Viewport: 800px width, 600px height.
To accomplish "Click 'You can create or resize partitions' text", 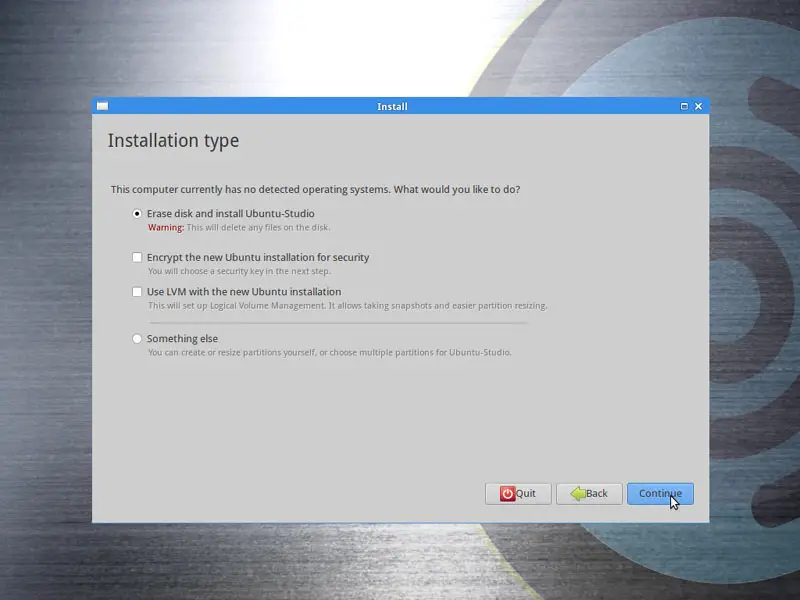I will (x=330, y=353).
